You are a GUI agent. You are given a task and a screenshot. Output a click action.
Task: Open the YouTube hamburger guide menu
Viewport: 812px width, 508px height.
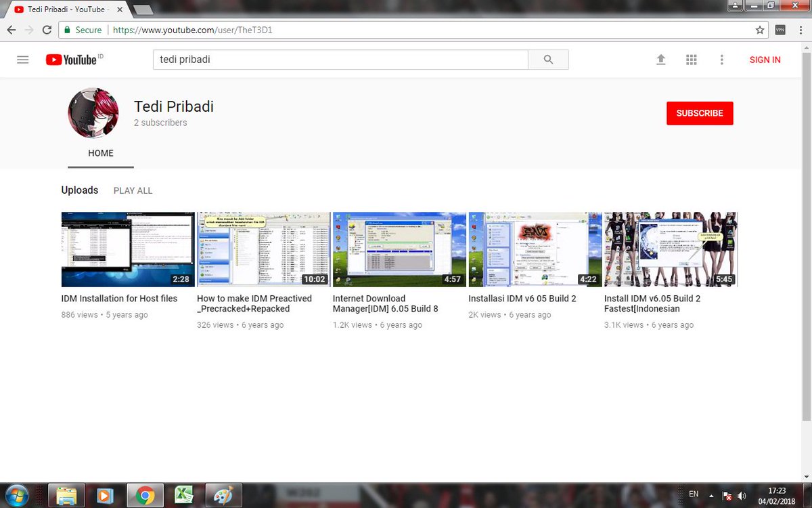pos(23,60)
